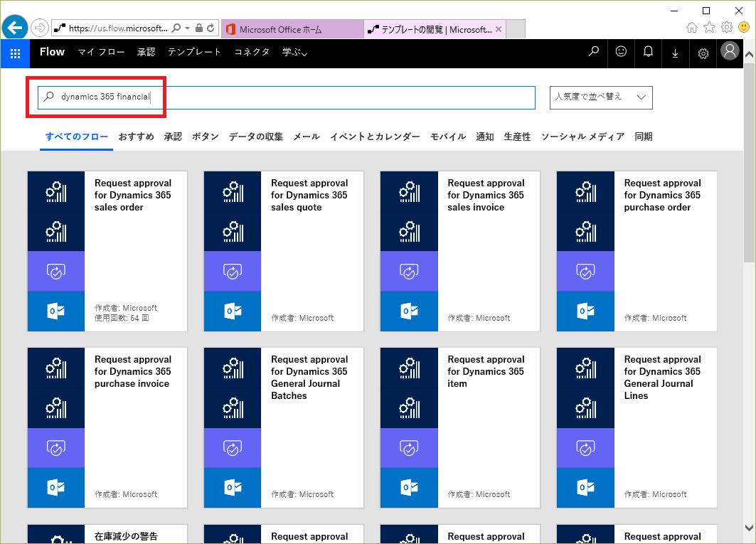This screenshot has height=544, width=756.
Task: Open the notifications bell icon
Action: [x=649, y=51]
